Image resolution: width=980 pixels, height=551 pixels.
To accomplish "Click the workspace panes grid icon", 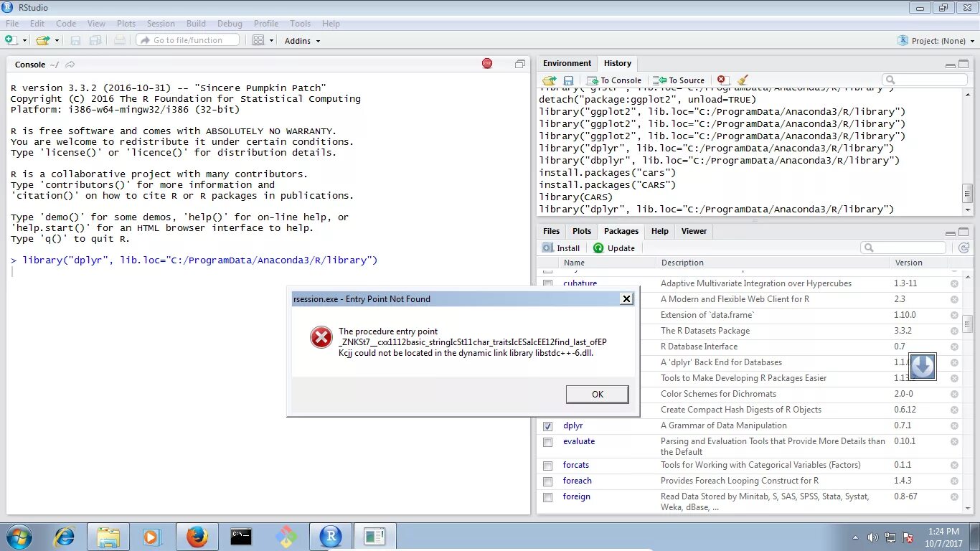I will coord(258,40).
